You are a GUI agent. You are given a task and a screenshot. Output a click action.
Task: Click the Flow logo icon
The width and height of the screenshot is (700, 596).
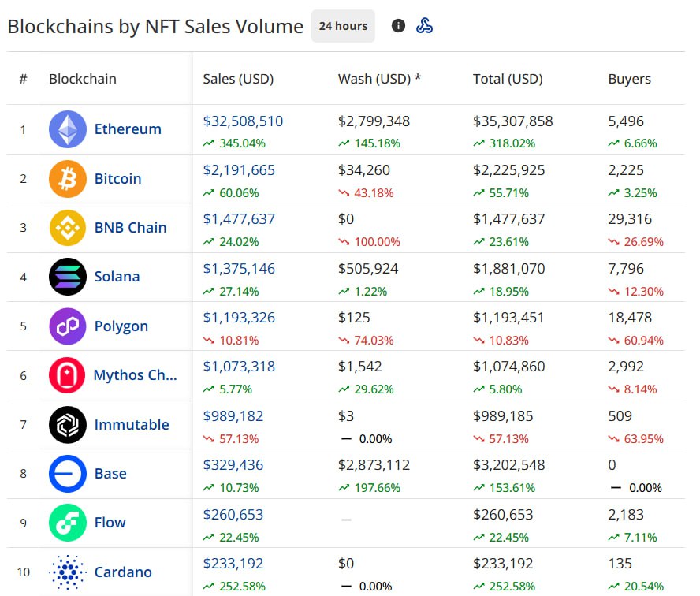[68, 523]
